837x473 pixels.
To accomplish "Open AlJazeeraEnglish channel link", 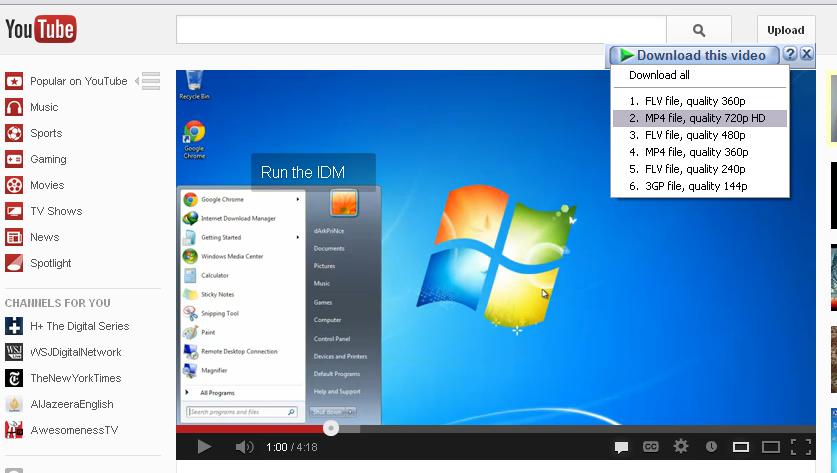I will coord(72,404).
